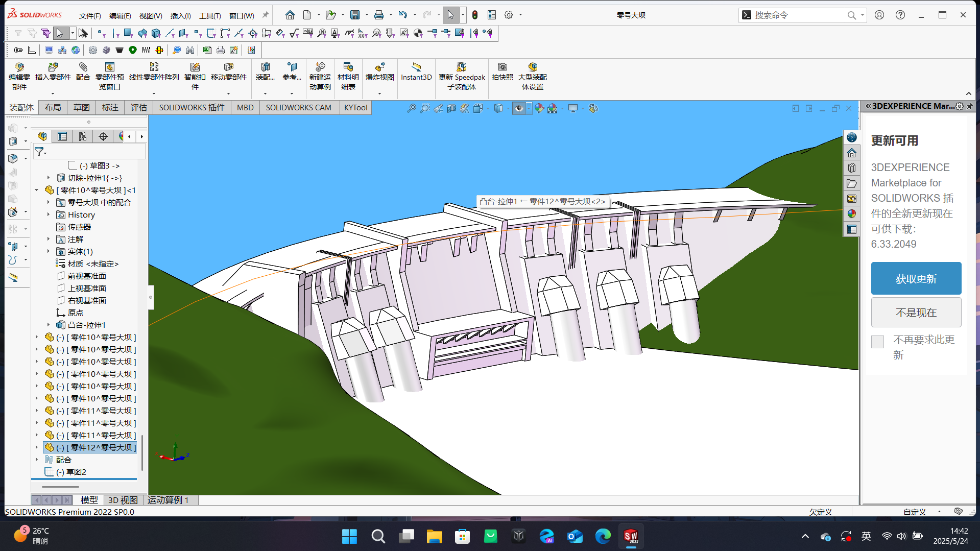The height and width of the screenshot is (551, 980).
Task: Open the Insert Components dropdown arrow
Action: pyautogui.click(x=53, y=93)
